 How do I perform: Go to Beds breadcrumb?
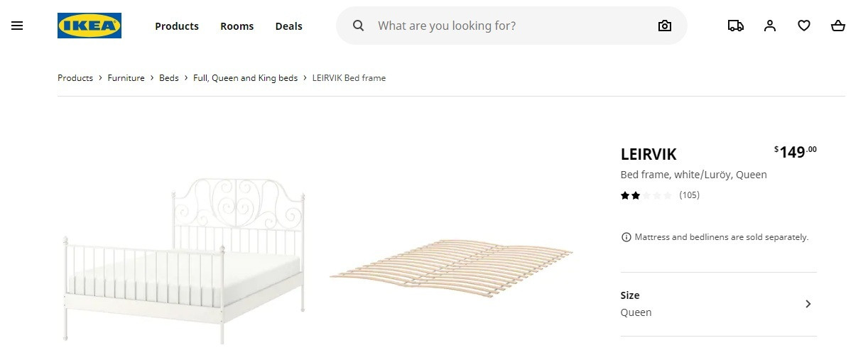pos(169,78)
